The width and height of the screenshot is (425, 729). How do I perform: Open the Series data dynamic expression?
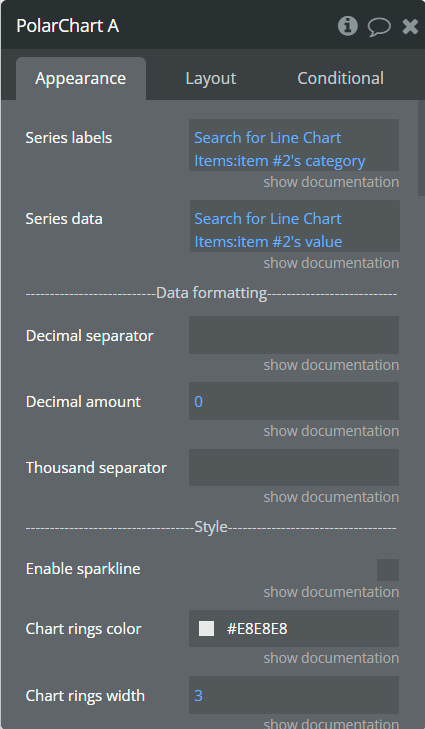point(294,226)
